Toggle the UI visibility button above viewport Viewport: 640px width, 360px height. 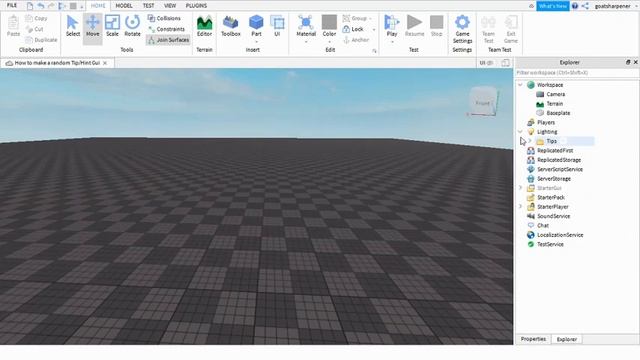(486, 63)
